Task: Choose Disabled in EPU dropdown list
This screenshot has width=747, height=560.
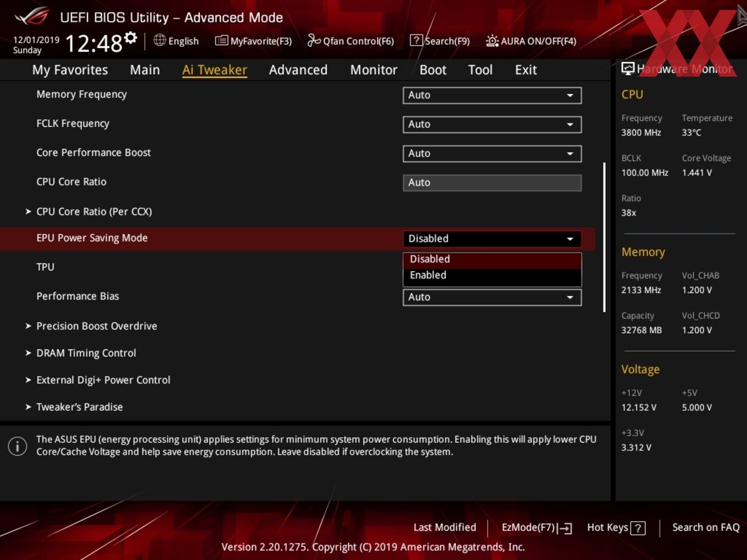Action: pos(492,259)
